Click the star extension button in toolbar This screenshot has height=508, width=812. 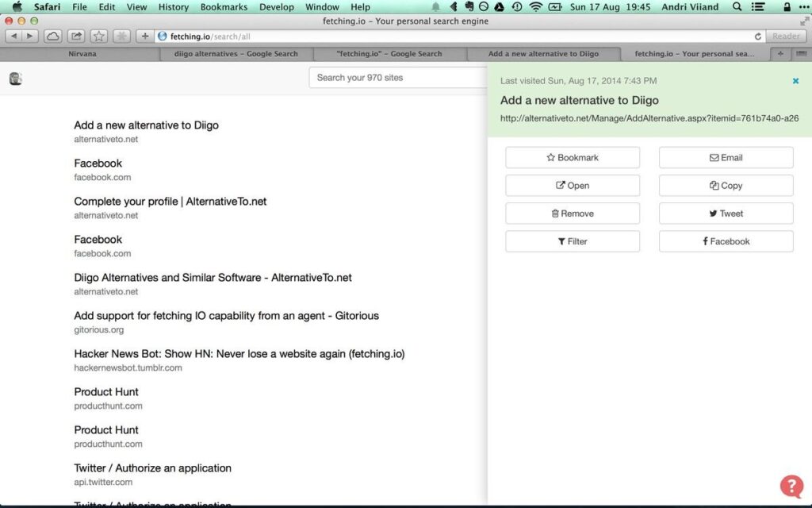(98, 36)
